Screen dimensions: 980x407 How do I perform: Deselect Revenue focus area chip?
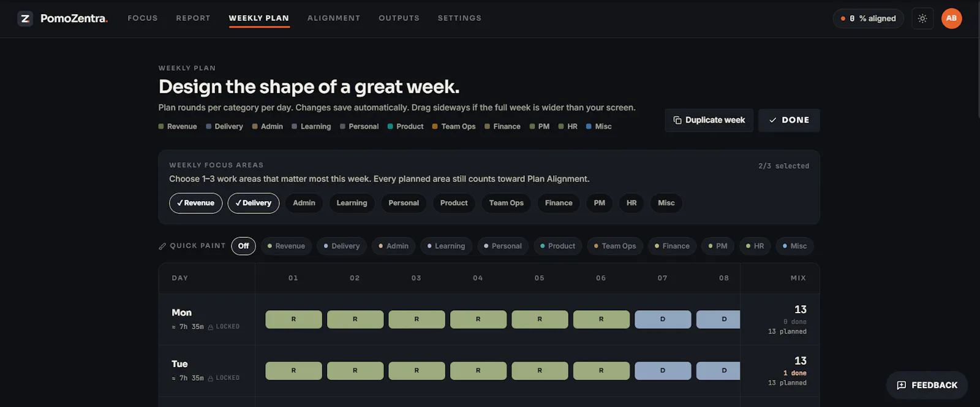[x=196, y=203]
